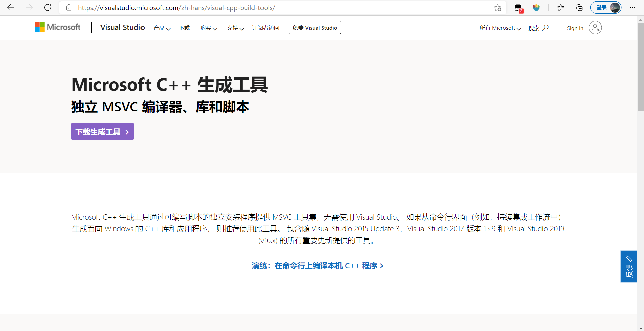
Task: Reload the page with refresh icon
Action: (48, 7)
